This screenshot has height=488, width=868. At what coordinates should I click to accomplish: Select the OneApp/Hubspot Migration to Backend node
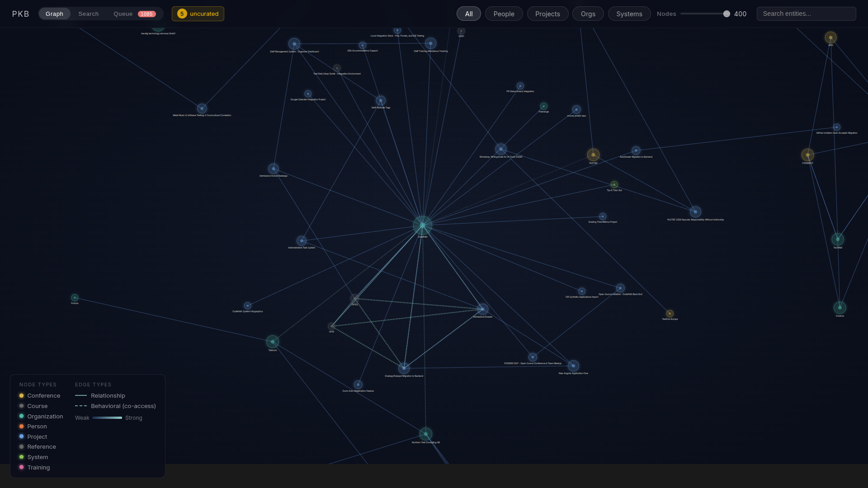click(x=404, y=368)
